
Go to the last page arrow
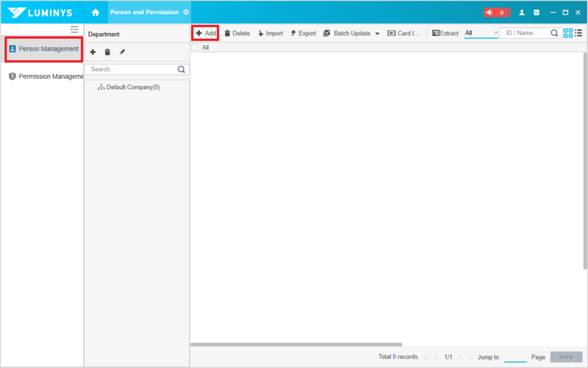point(470,357)
